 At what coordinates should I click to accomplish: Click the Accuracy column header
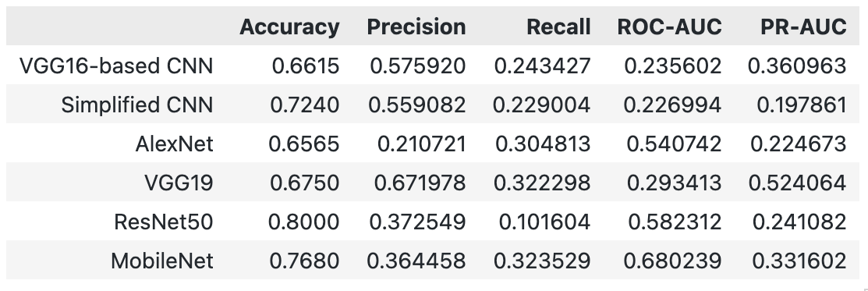click(x=289, y=27)
